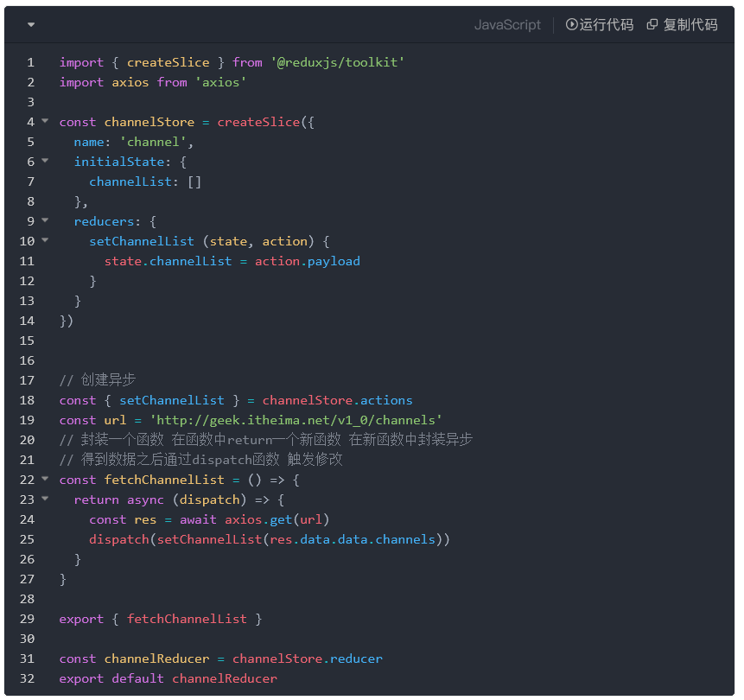Click the JavaScript language label
744x700 pixels.
click(x=507, y=25)
